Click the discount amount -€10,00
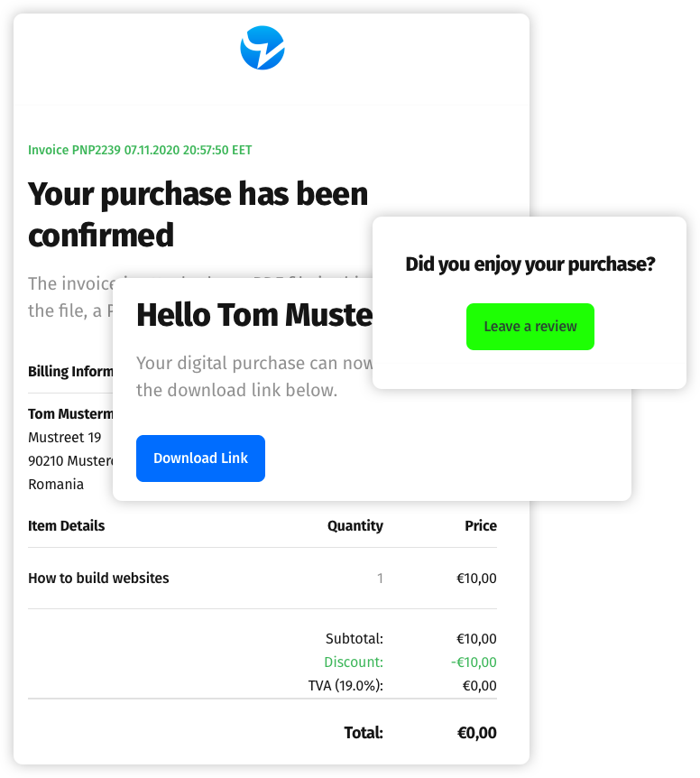 pos(474,662)
